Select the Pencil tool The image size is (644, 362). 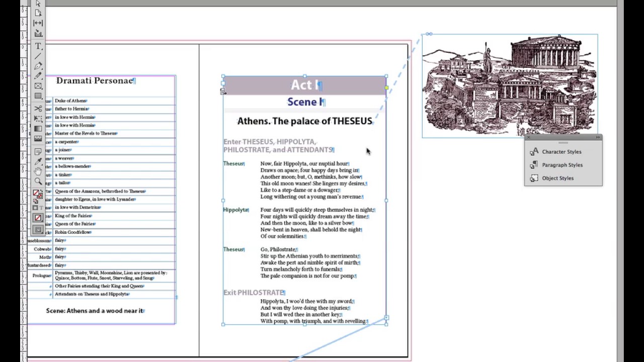click(38, 76)
